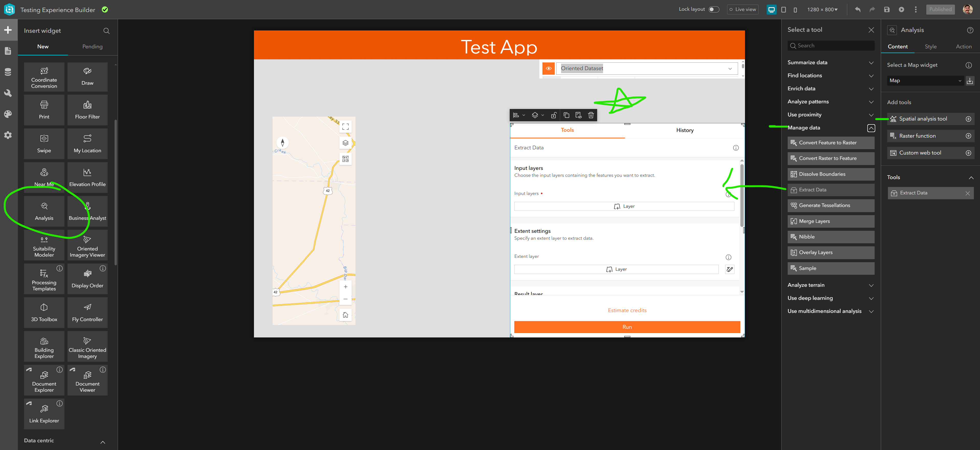Image resolution: width=980 pixels, height=450 pixels.
Task: Toggle the Lock layout switch
Action: (714, 9)
